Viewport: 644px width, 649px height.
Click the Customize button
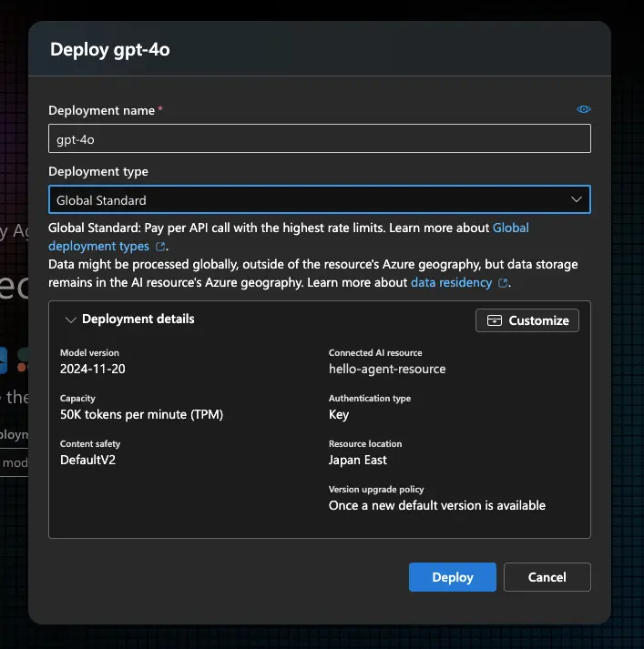coord(527,320)
